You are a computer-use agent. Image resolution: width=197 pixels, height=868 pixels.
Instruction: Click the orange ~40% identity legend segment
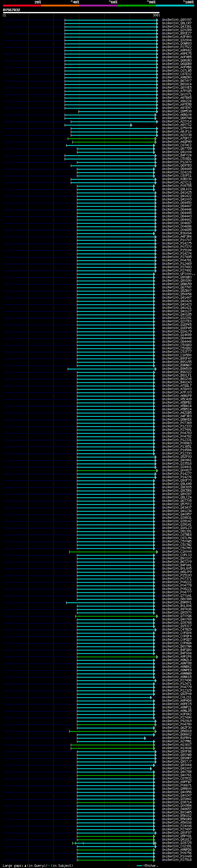pyautogui.click(x=60, y=6)
